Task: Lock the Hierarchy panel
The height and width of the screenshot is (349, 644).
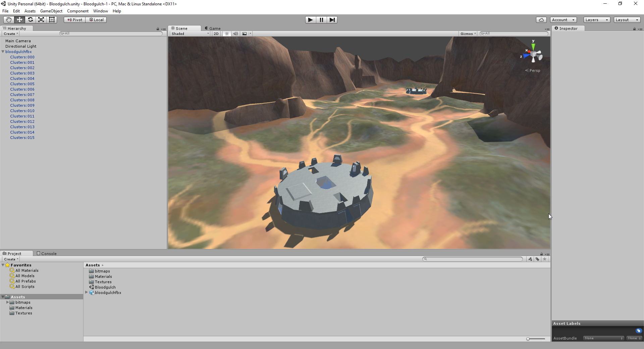Action: tap(158, 29)
